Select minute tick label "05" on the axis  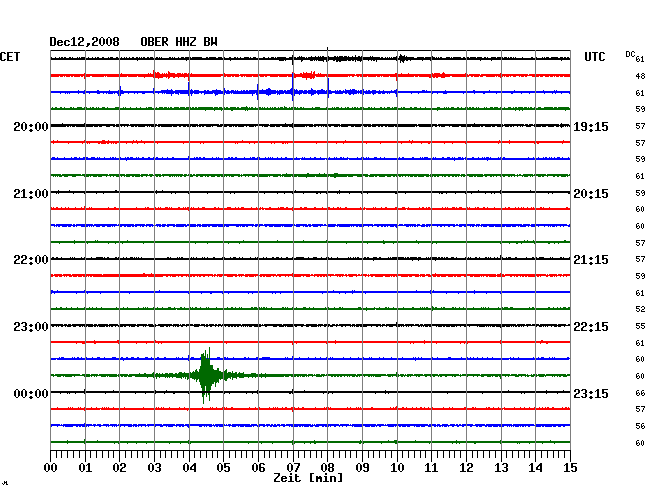point(223,467)
